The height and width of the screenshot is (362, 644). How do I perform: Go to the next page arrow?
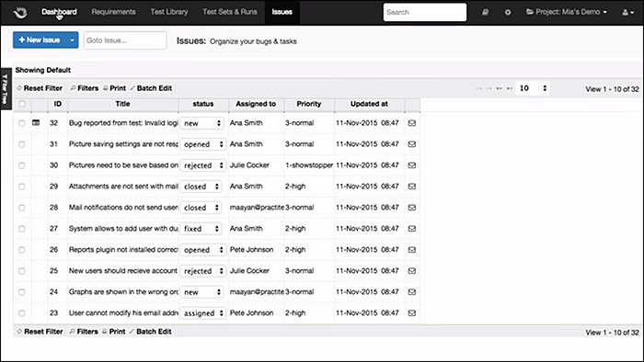500,88
